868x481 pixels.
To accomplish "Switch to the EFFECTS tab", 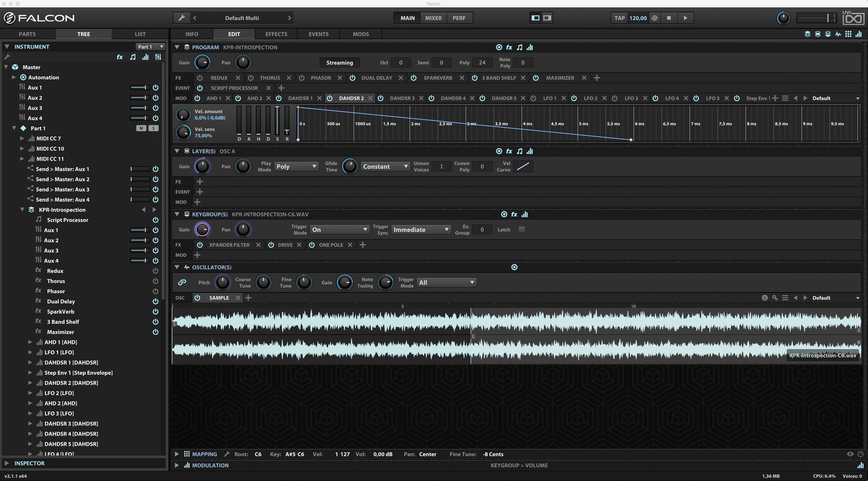I will (276, 34).
